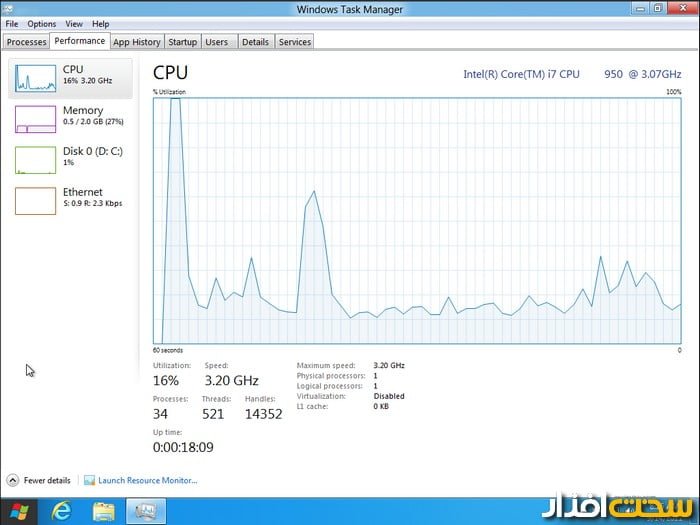This screenshot has height=525, width=700.
Task: Open the Details tab
Action: click(x=255, y=42)
